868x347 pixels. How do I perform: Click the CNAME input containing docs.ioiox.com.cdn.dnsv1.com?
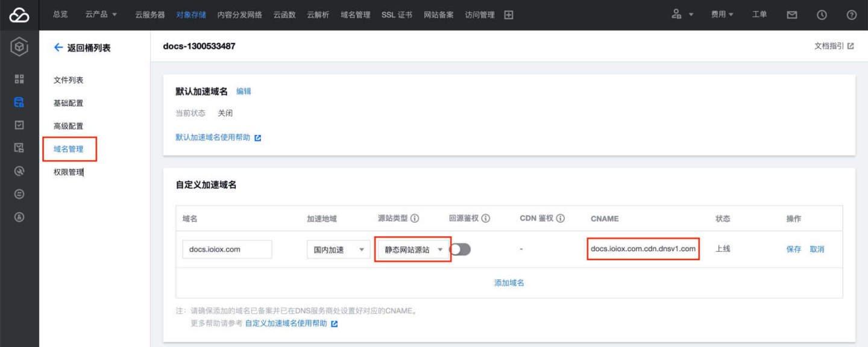tap(643, 249)
